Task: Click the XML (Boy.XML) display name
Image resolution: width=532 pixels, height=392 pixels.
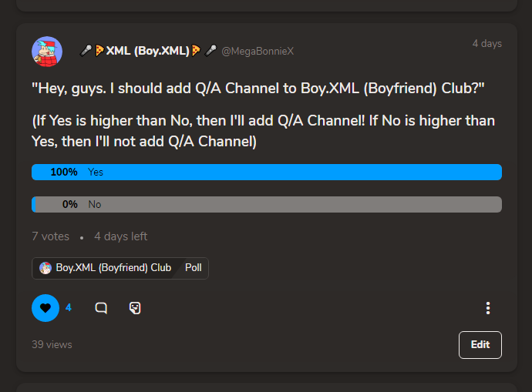Action: click(x=147, y=51)
